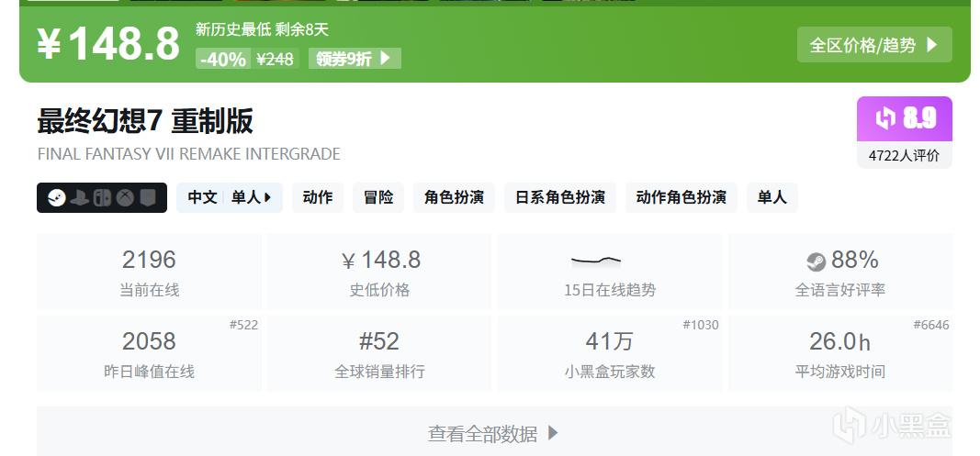Click the 新历史最低 剩余8天 text
The image size is (980, 456).
pyautogui.click(x=262, y=29)
